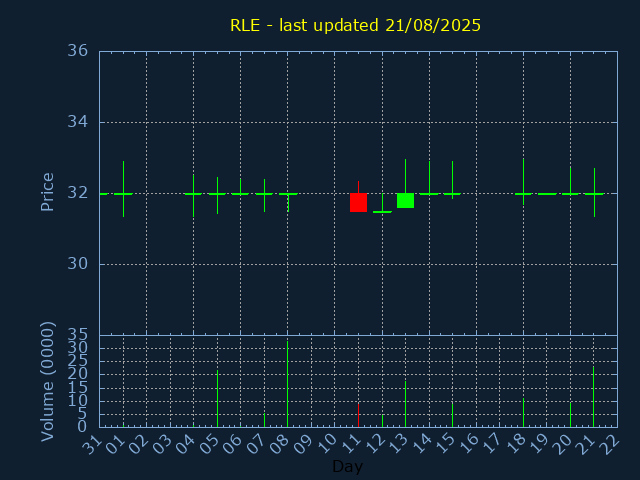
Task: Click the 'Volume (0000)' axis label
Action: pyautogui.click(x=47, y=381)
